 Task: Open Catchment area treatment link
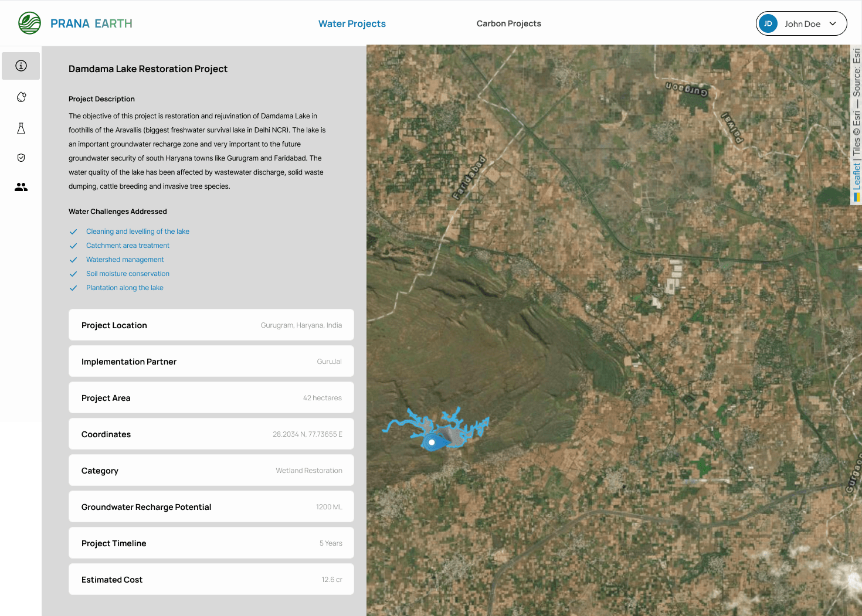point(128,246)
